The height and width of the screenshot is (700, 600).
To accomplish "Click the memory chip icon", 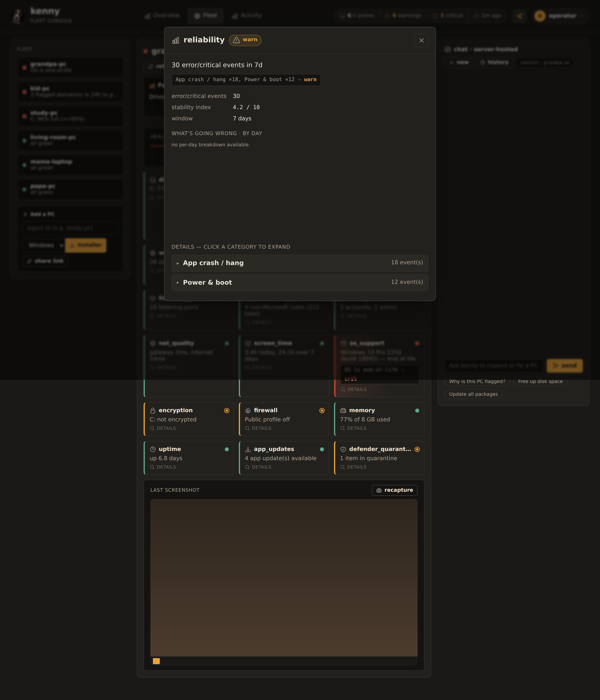I will point(343,411).
